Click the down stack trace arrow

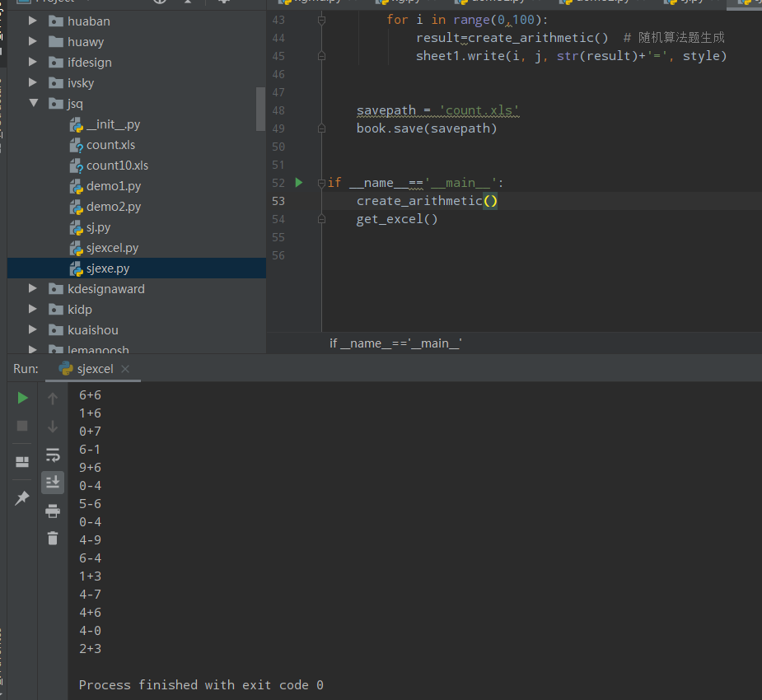coord(53,427)
